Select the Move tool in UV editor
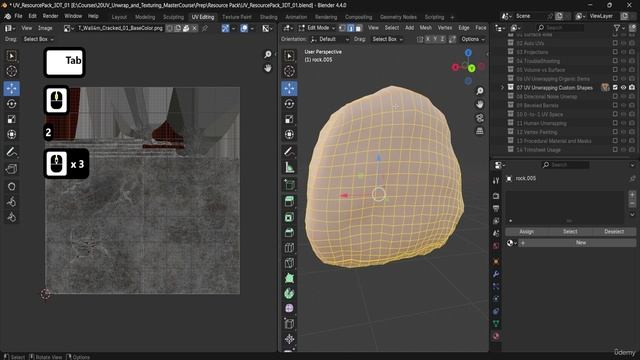The width and height of the screenshot is (640, 360). coord(11,88)
